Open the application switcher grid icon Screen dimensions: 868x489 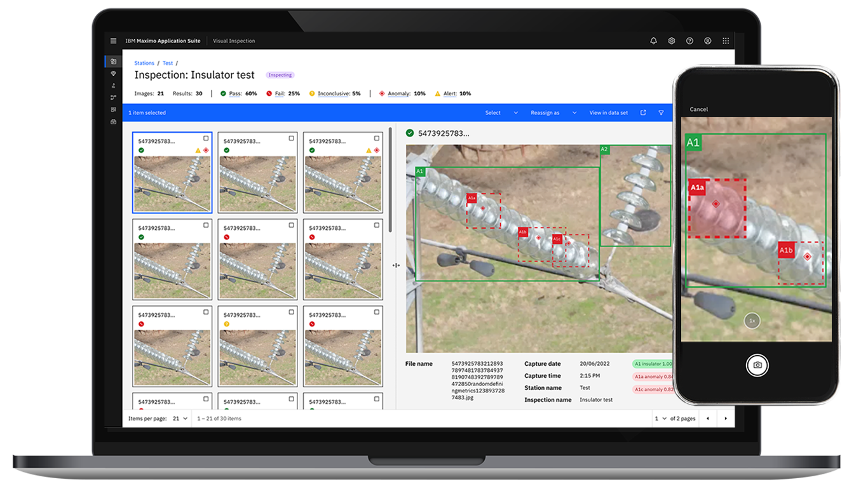click(x=726, y=41)
